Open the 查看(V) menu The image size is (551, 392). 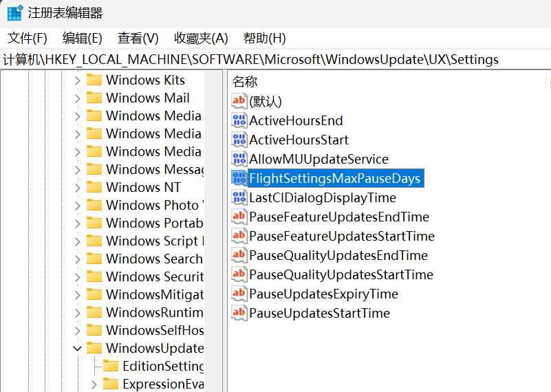pyautogui.click(x=138, y=38)
